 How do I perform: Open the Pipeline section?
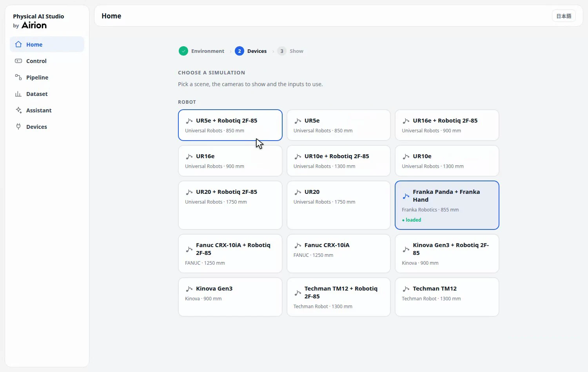tap(47, 77)
